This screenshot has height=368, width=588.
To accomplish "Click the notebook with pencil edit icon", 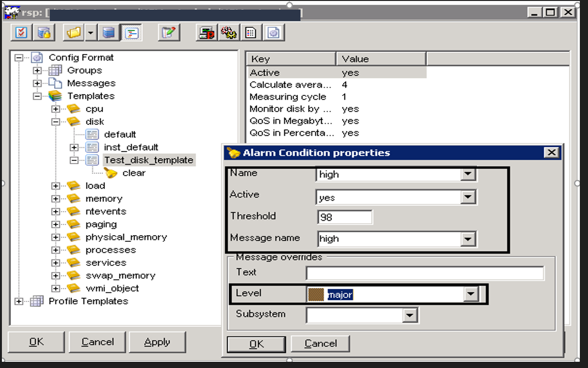I will coord(169,33).
